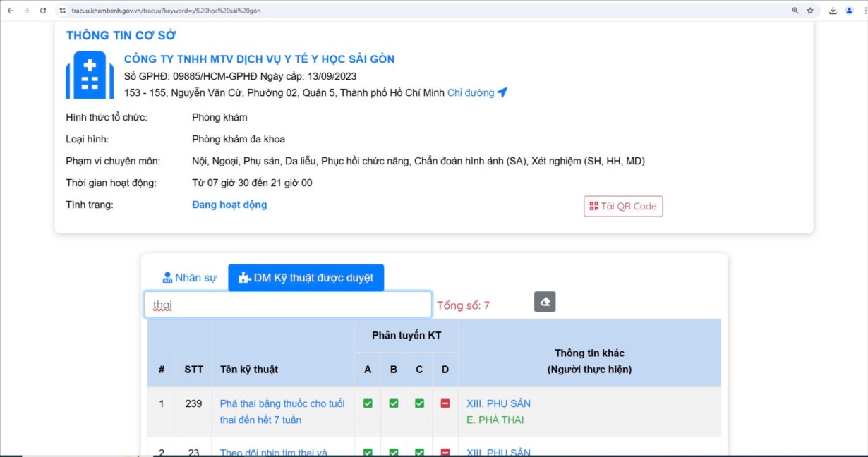Click the 'Phạm vi chuyên môn:' label
868x457 pixels.
[x=113, y=161]
